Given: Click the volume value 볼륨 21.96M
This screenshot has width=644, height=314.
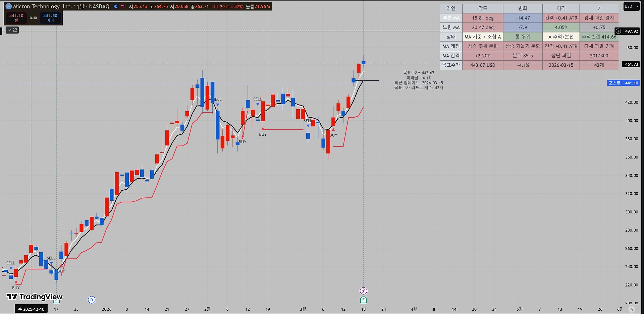Looking at the screenshot, I should coord(258,6).
